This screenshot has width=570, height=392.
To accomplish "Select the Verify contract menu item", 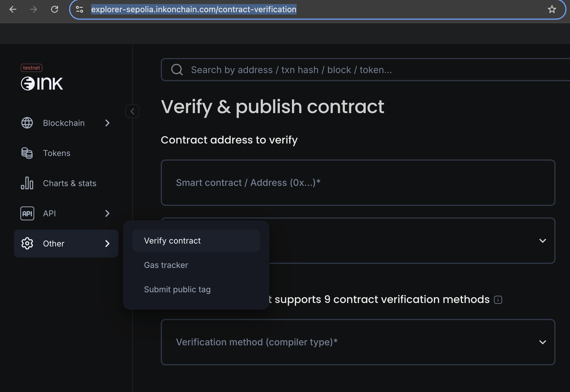I will [x=172, y=240].
